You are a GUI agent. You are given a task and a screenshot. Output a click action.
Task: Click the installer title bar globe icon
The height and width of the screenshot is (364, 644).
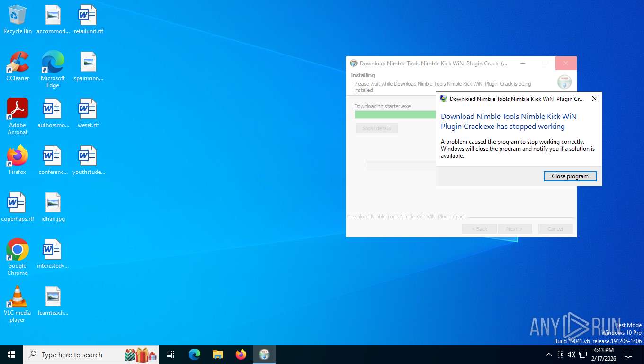click(354, 63)
